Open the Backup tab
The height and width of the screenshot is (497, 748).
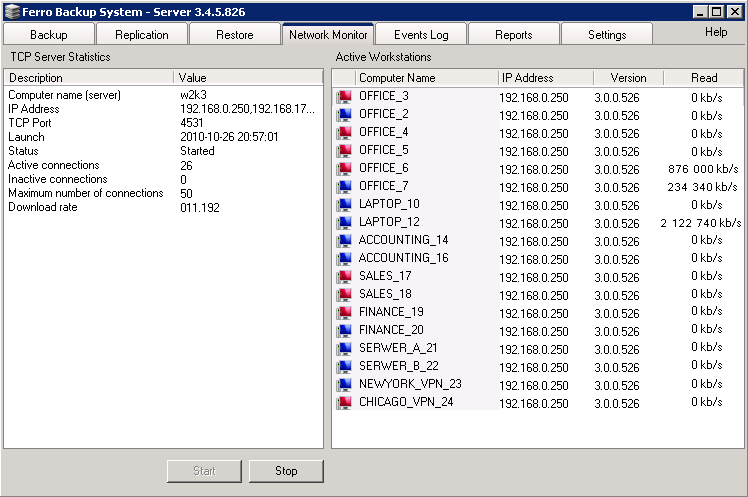tap(49, 35)
